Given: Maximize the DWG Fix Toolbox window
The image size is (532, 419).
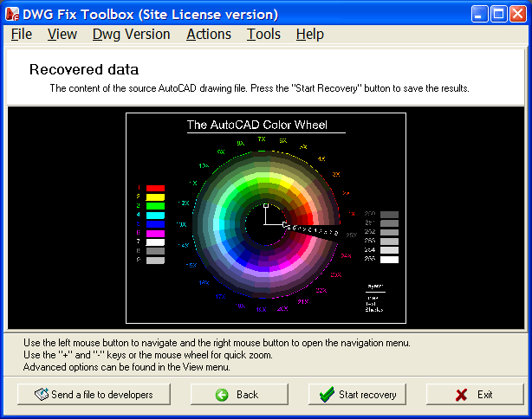Looking at the screenshot, I should [x=499, y=14].
